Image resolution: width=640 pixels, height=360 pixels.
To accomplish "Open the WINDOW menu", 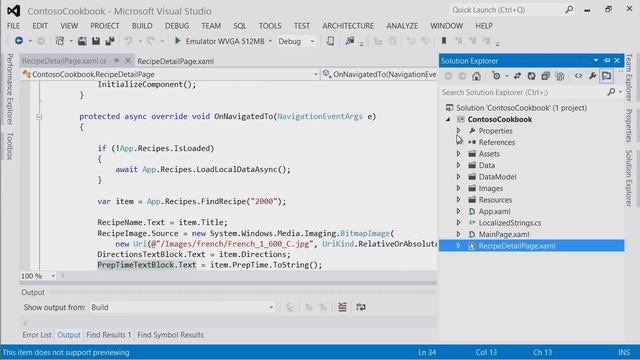I will click(447, 26).
